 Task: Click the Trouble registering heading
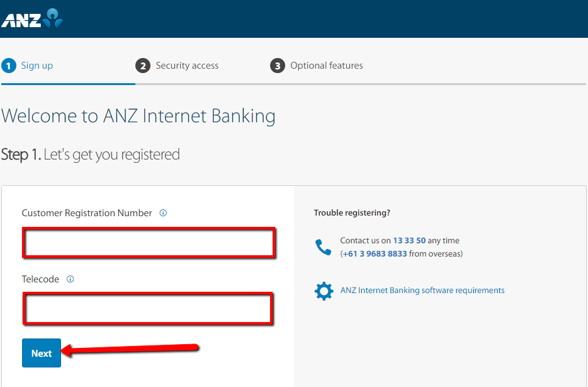point(352,213)
